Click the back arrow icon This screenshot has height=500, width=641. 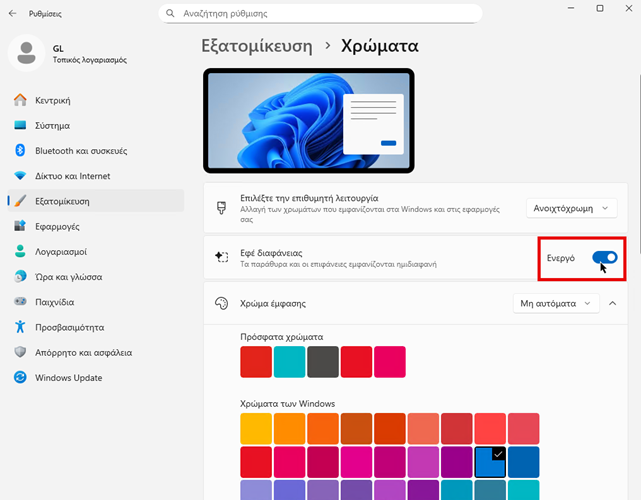[x=12, y=15]
